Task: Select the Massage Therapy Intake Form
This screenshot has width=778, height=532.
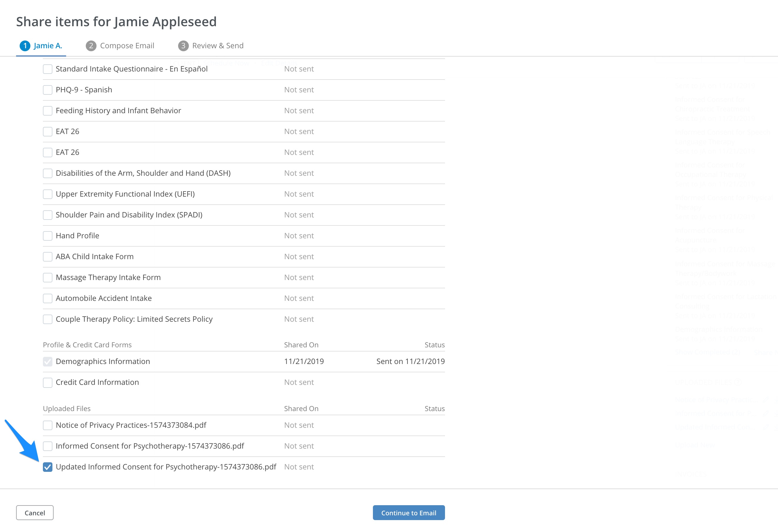Action: (x=48, y=278)
